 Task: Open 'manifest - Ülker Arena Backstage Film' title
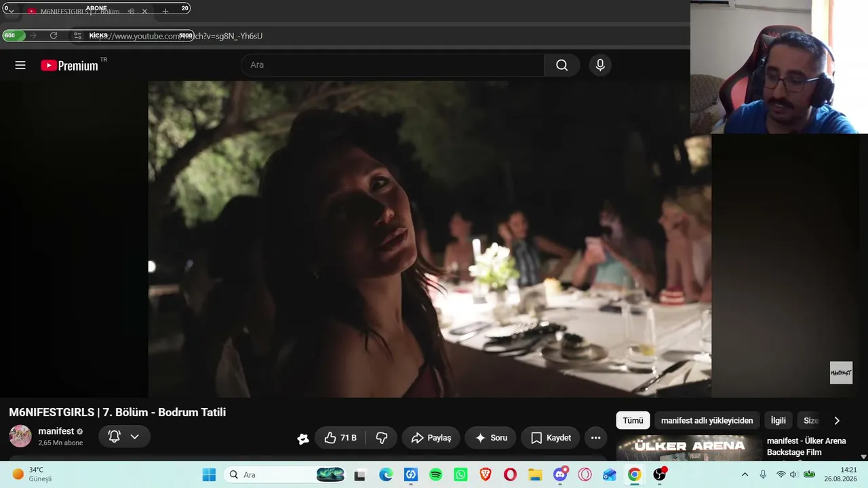pyautogui.click(x=806, y=447)
